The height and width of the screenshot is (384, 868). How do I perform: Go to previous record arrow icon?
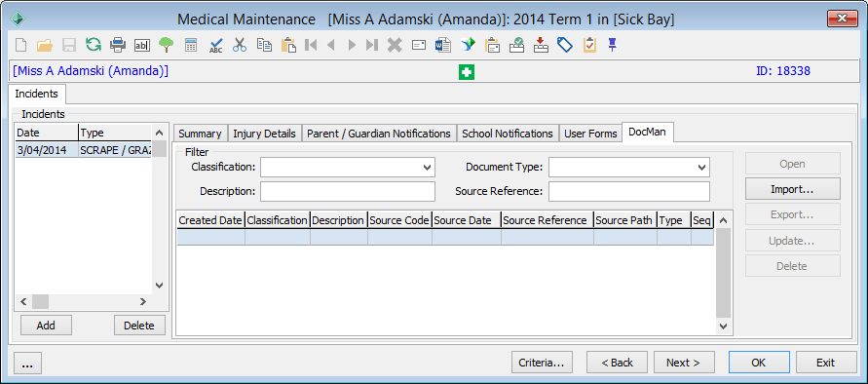pos(331,46)
